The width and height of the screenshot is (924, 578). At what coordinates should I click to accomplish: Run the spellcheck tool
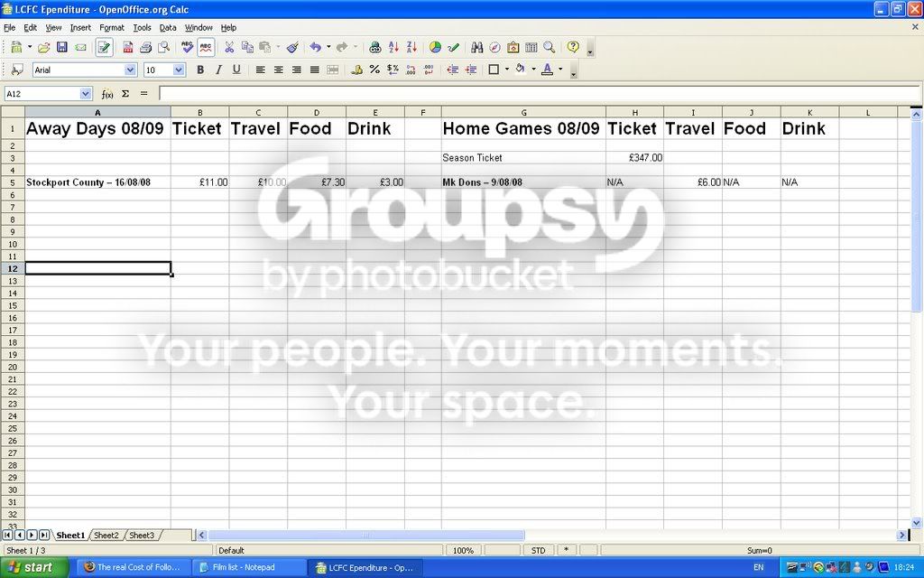188,47
